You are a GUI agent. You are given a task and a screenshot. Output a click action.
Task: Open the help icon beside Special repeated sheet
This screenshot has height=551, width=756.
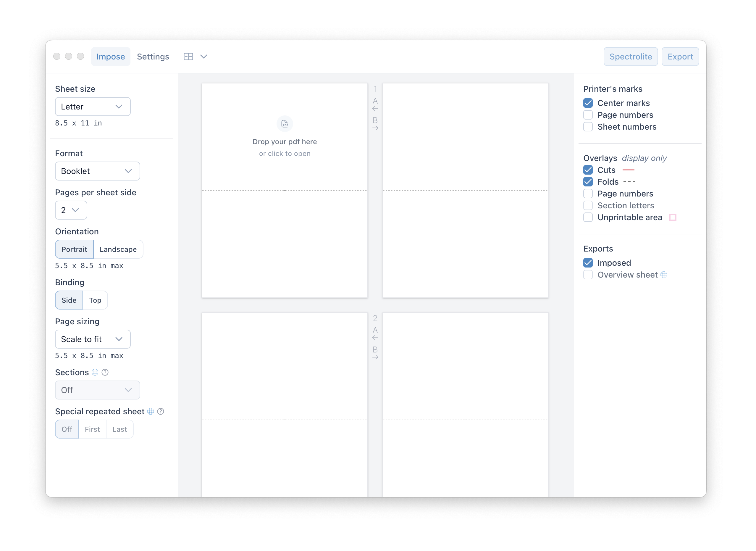point(161,411)
